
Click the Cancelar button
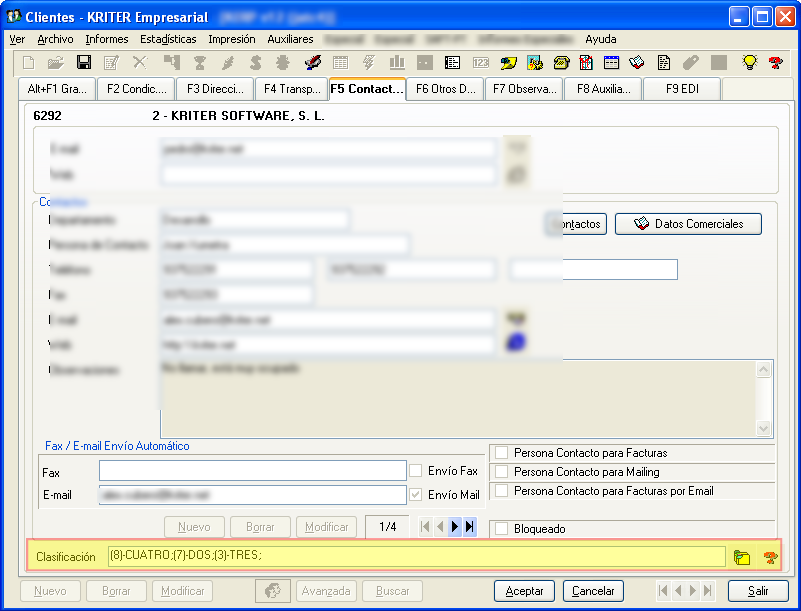click(x=593, y=591)
